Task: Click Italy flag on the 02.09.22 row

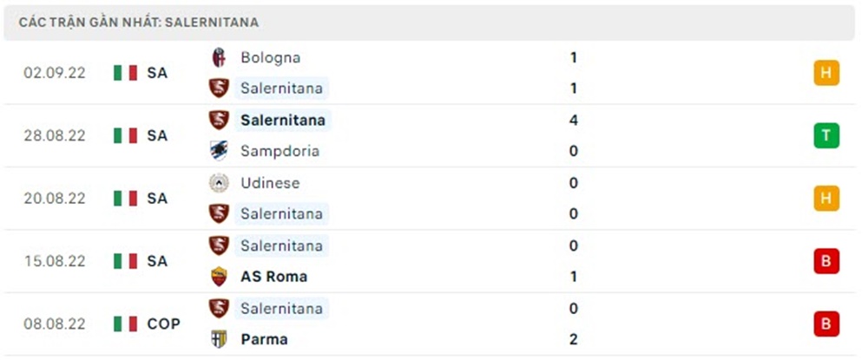Action: 125,73
